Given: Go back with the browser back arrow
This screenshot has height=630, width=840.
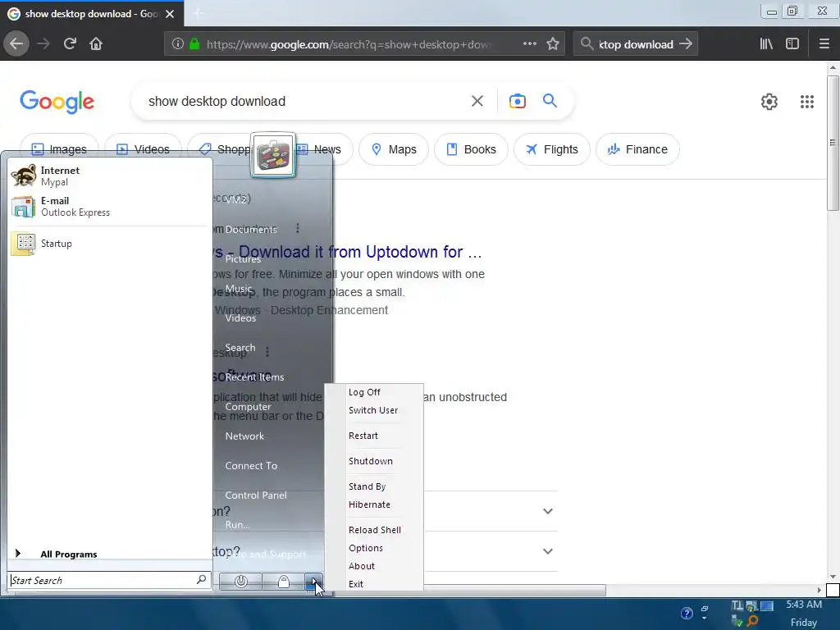Looking at the screenshot, I should (x=16, y=44).
